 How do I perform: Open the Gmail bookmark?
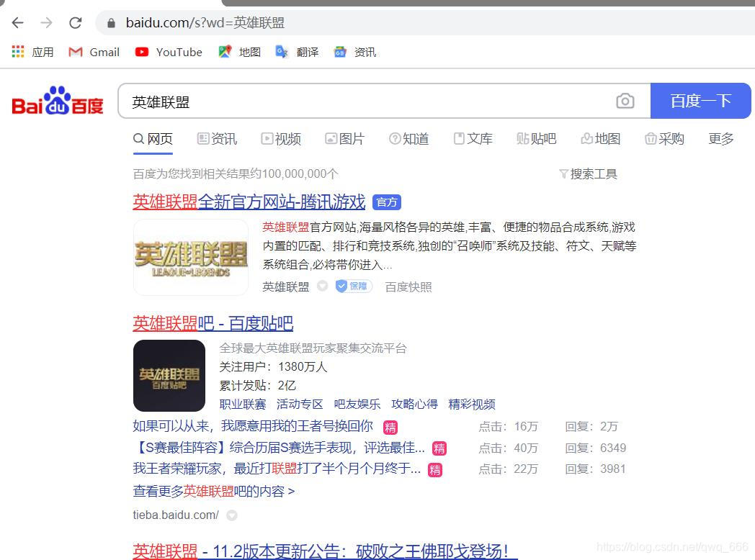pos(94,52)
